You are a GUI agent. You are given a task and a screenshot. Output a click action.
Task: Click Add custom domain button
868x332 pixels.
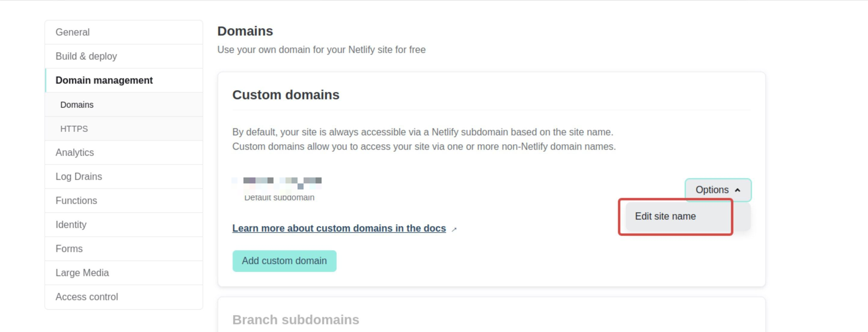click(284, 261)
